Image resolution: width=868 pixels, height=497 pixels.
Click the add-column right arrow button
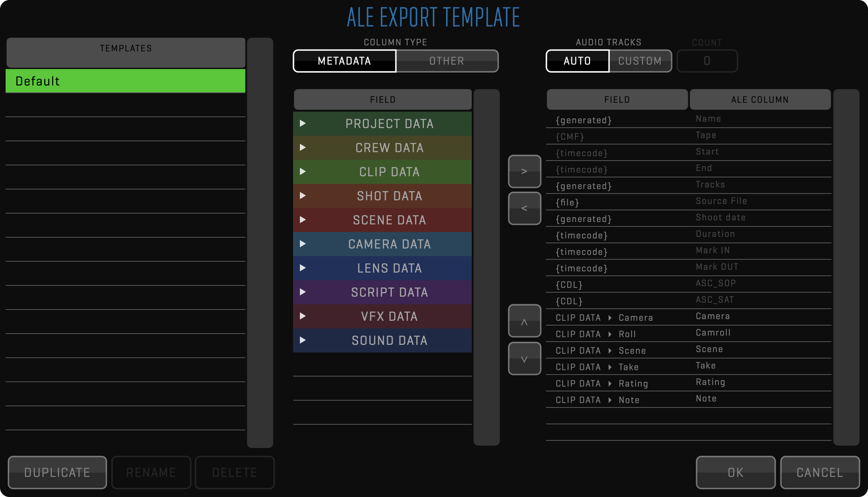click(524, 171)
